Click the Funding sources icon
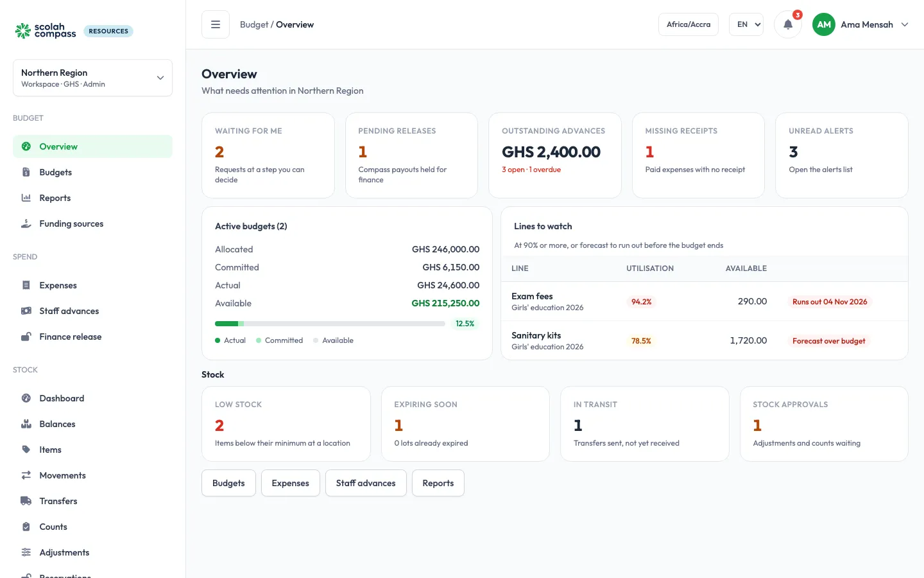This screenshot has height=578, width=924. (26, 223)
